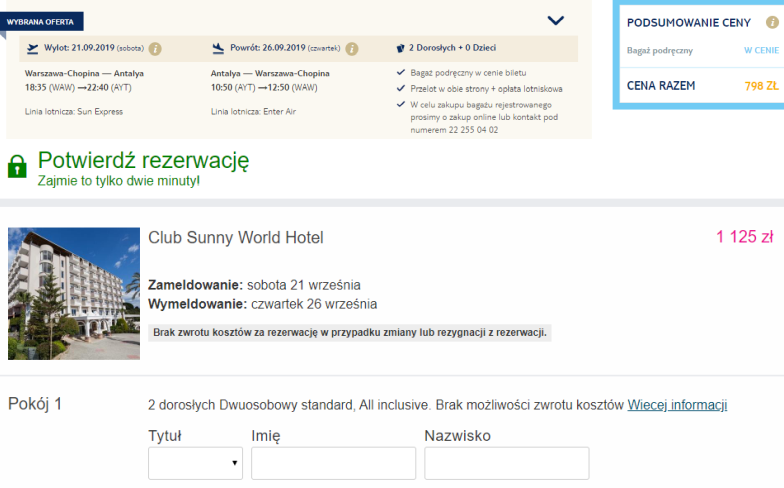
Task: Click the Podsumowanie ceny heading
Action: click(x=688, y=23)
